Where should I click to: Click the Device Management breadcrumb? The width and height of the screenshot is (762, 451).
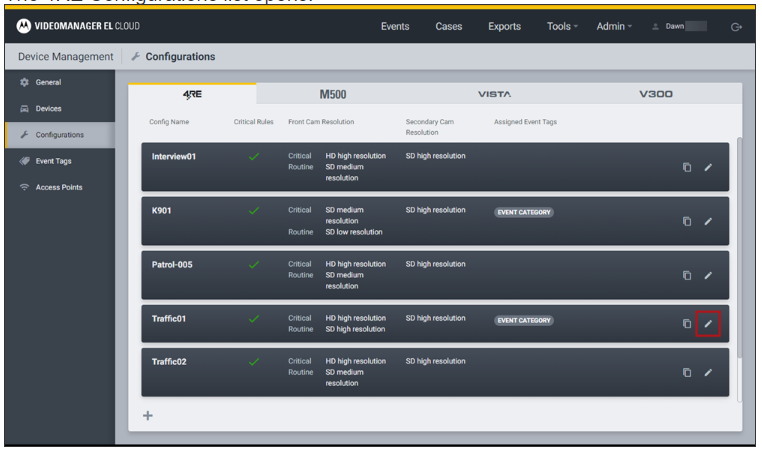pos(66,56)
